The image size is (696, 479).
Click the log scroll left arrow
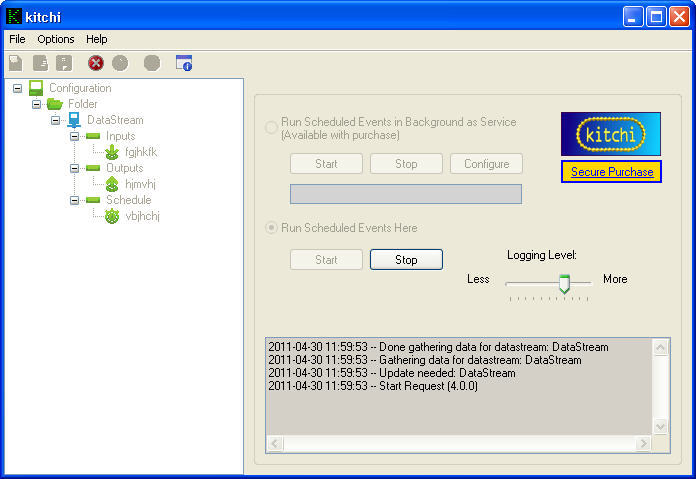click(275, 443)
